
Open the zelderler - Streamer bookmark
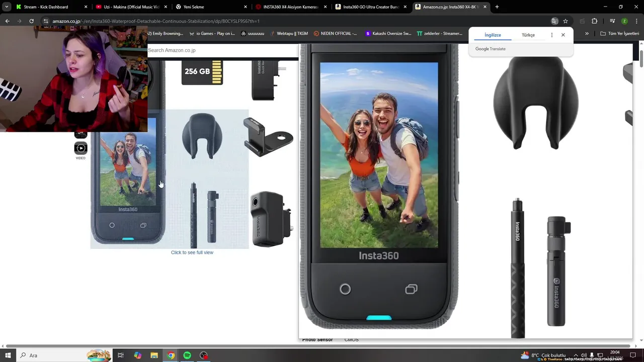(439, 34)
